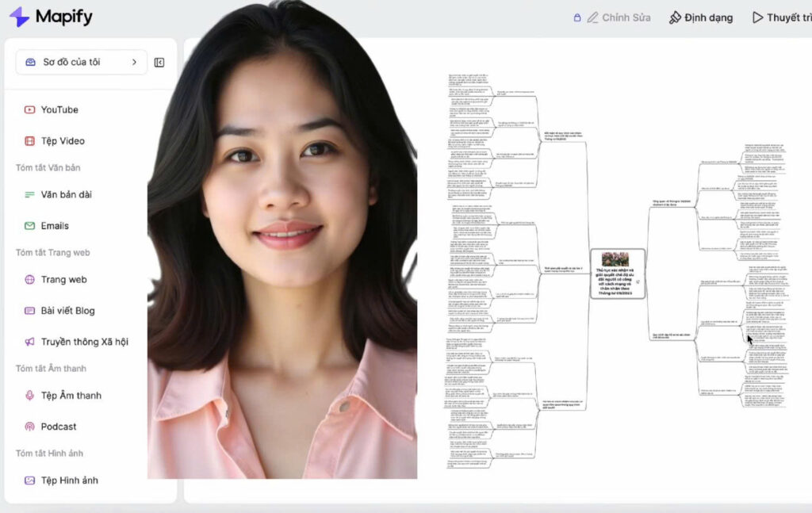Click the lock icon in top toolbar
812x513 pixels.
tap(577, 17)
